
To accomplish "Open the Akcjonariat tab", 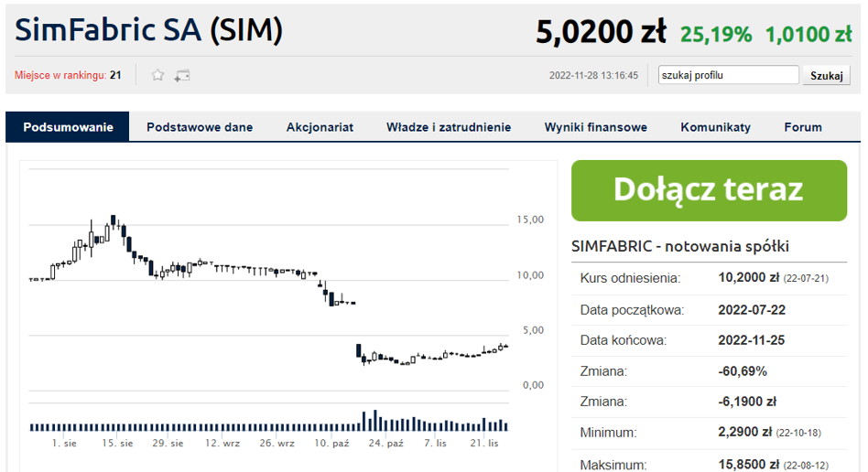I will pyautogui.click(x=320, y=127).
